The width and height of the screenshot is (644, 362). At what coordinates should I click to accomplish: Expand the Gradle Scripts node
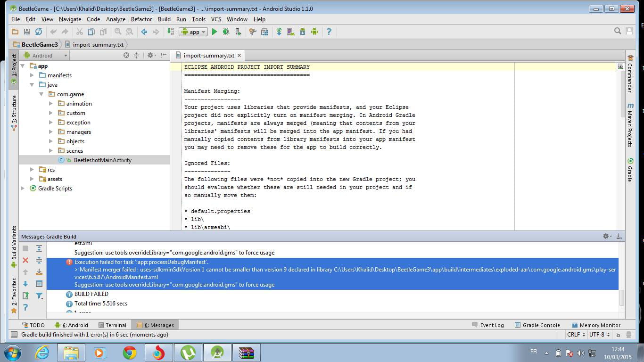coord(23,189)
